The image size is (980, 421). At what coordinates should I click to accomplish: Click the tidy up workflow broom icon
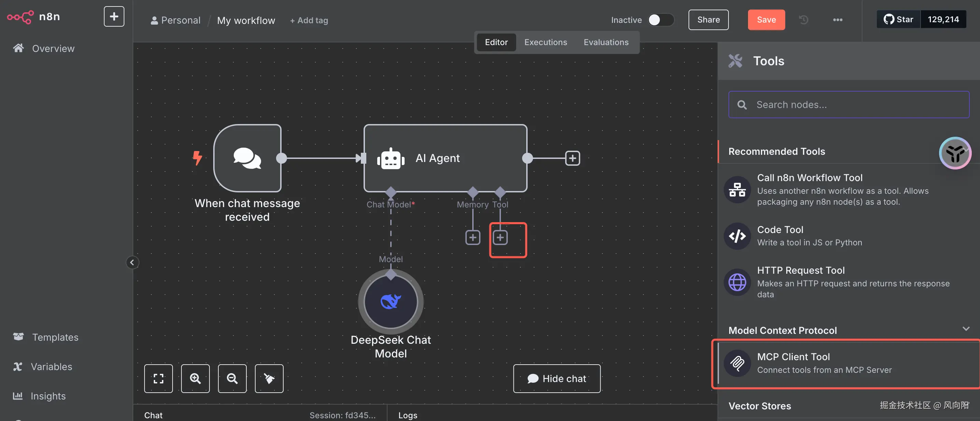click(x=269, y=378)
